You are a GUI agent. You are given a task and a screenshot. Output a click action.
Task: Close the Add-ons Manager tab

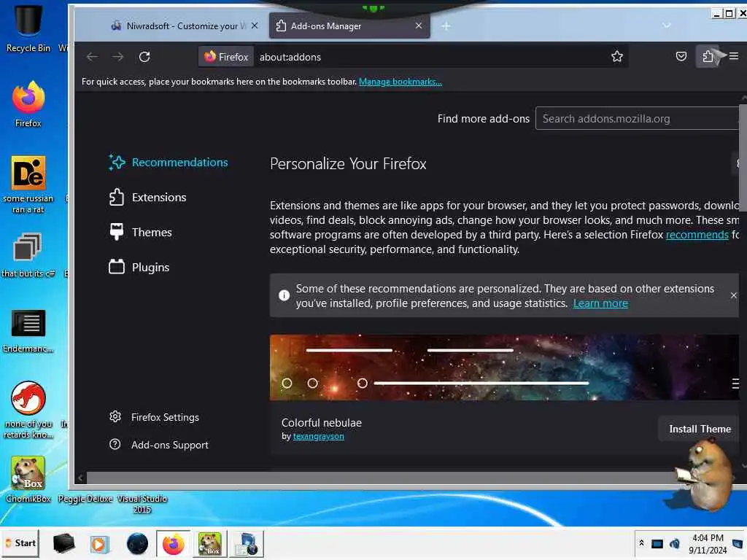(x=418, y=26)
